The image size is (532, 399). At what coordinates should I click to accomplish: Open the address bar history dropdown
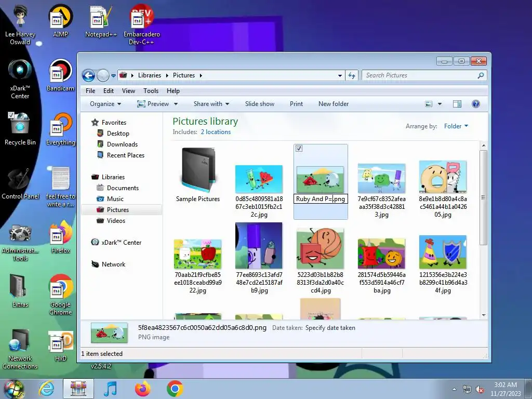point(340,76)
